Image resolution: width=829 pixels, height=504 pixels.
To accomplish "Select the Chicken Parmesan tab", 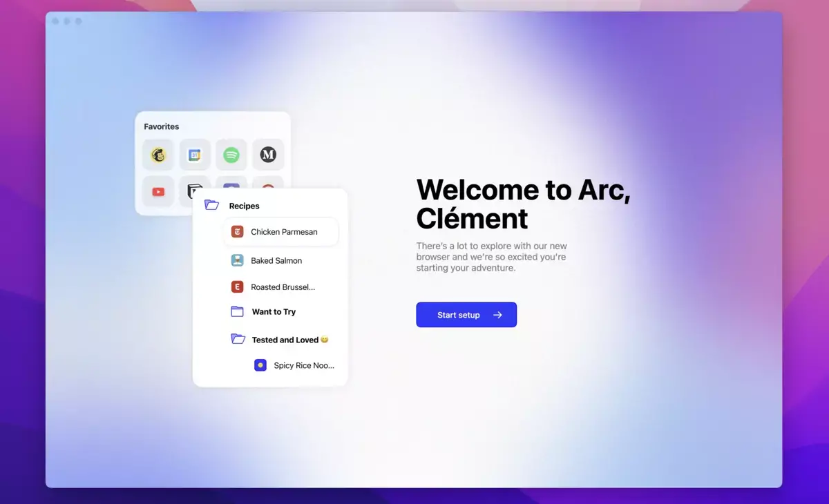I will pyautogui.click(x=284, y=232).
